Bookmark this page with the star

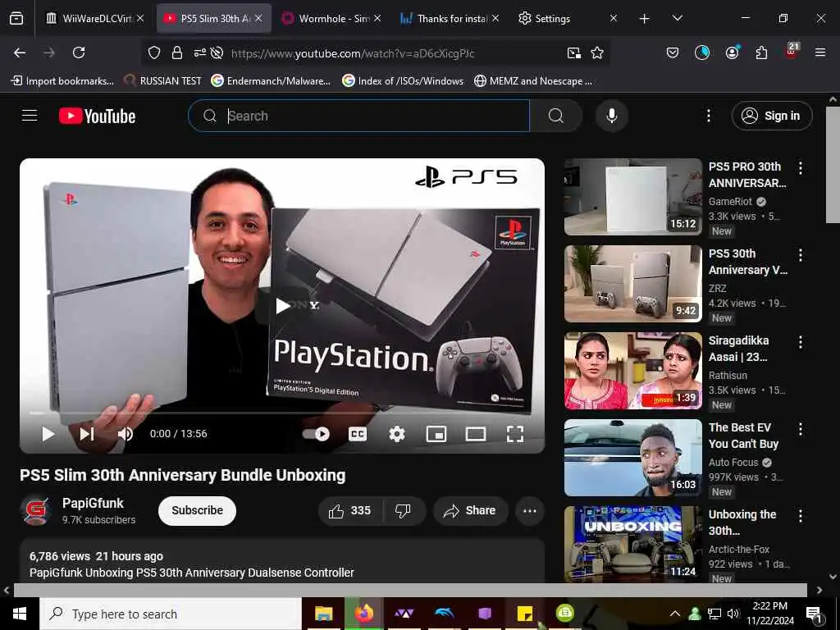coord(597,53)
